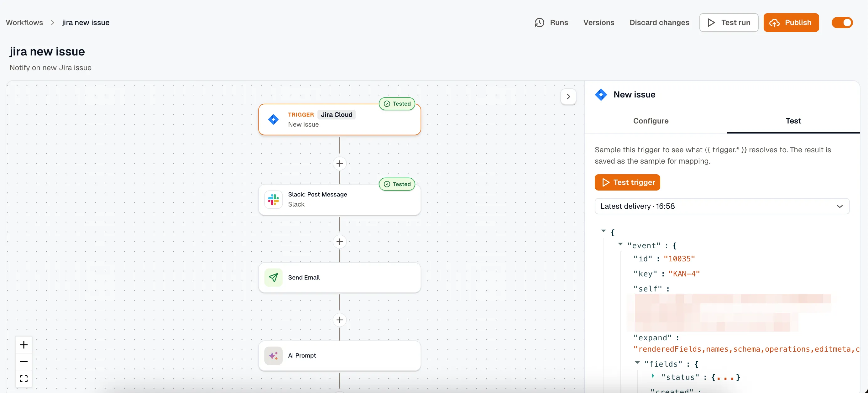
Task: Collapse the side panel with the arrow
Action: [568, 97]
